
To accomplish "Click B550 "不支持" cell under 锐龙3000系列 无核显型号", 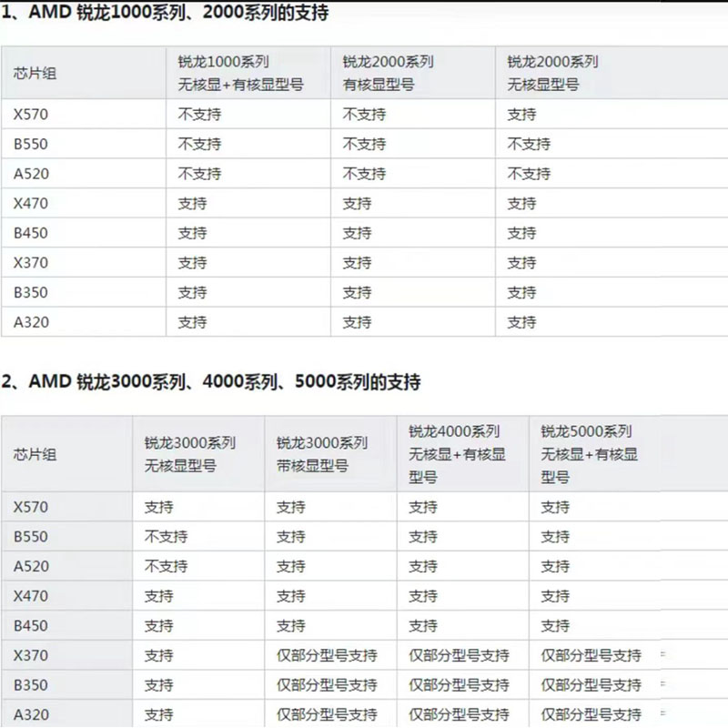I will coord(167,537).
